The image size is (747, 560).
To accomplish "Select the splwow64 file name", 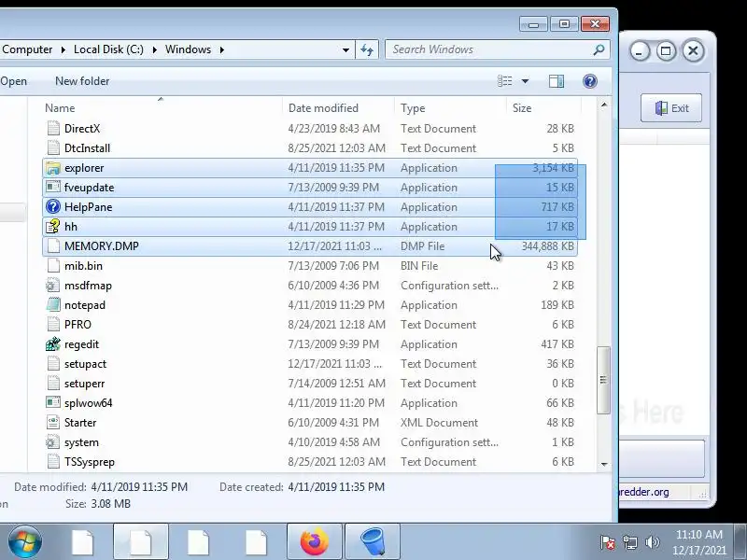I will click(88, 403).
